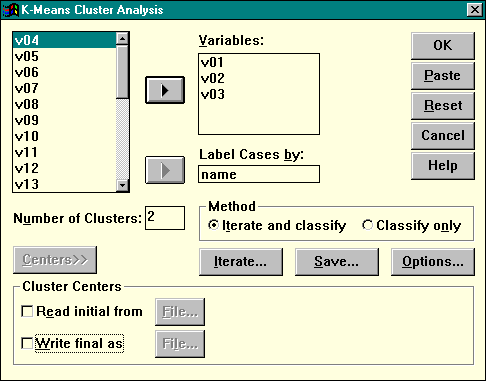The width and height of the screenshot is (486, 381).
Task: Select v07 in the source variable list
Action: 64,88
